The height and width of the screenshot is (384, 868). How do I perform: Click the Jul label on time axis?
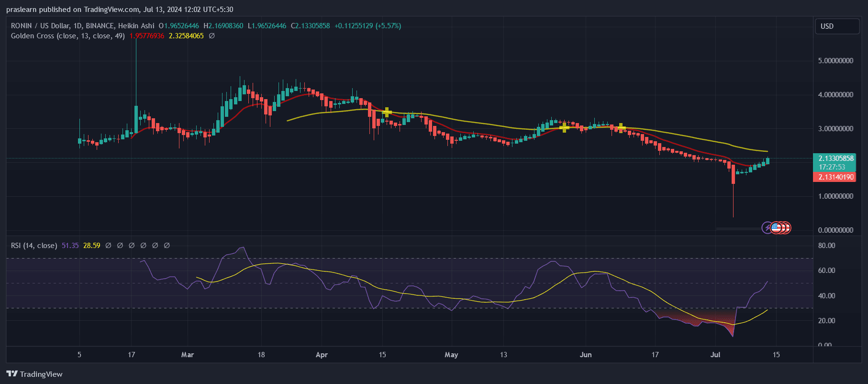pyautogui.click(x=715, y=355)
